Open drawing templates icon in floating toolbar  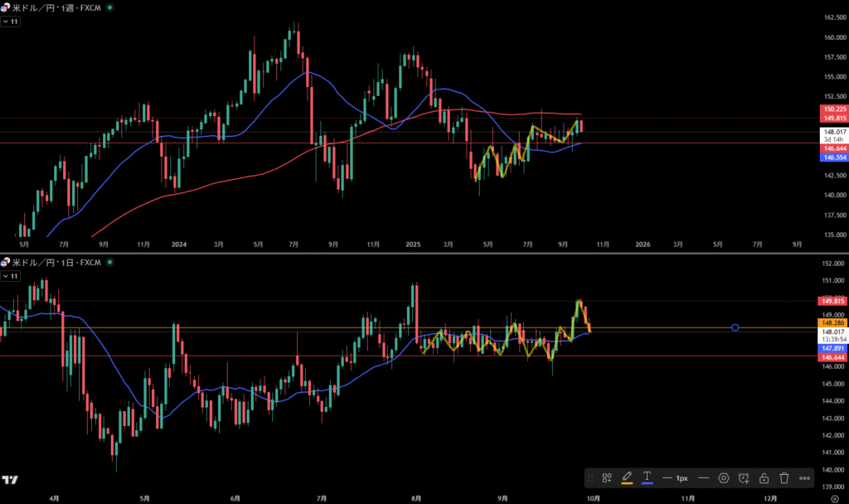607,478
